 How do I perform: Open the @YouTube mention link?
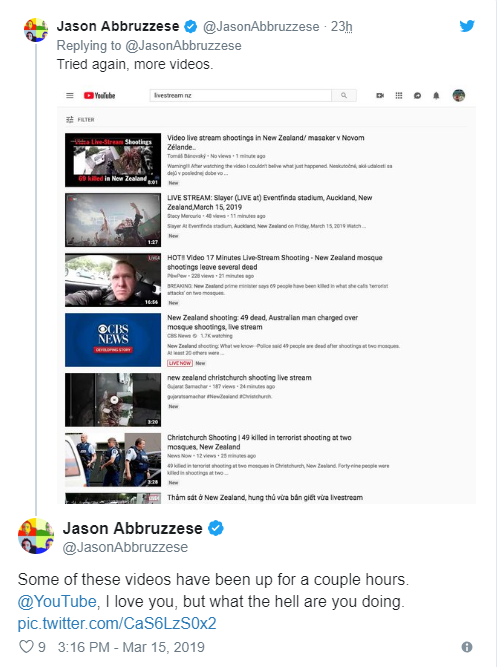[x=57, y=601]
